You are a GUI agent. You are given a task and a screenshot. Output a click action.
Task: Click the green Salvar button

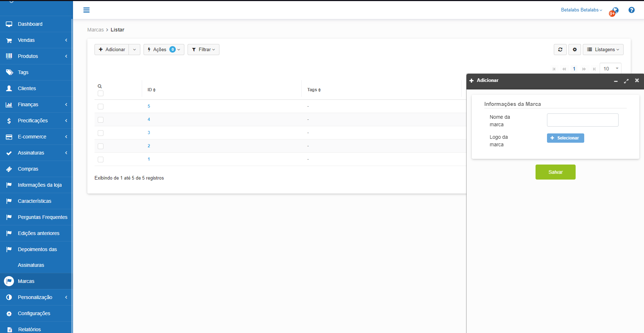coord(555,172)
